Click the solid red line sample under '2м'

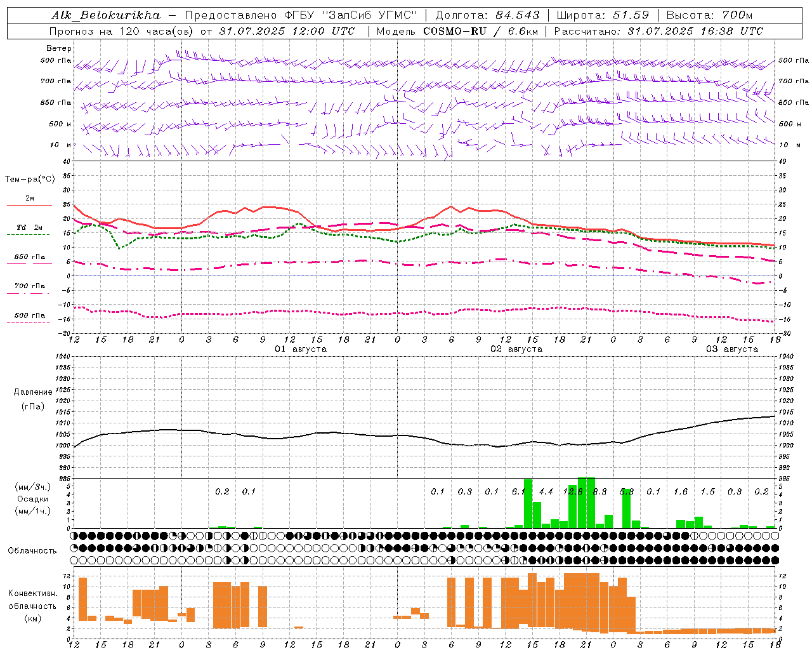[29, 205]
